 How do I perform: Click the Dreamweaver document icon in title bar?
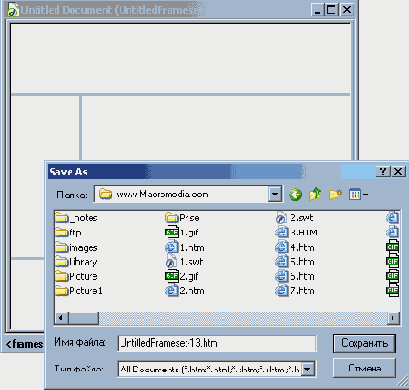coord(13,10)
